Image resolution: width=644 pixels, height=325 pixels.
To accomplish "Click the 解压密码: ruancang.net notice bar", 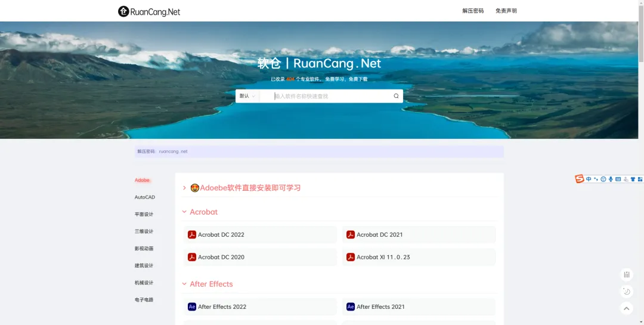I will tap(319, 151).
